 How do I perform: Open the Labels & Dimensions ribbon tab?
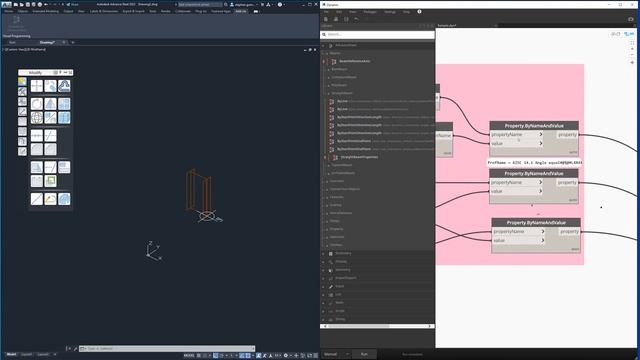(x=104, y=11)
